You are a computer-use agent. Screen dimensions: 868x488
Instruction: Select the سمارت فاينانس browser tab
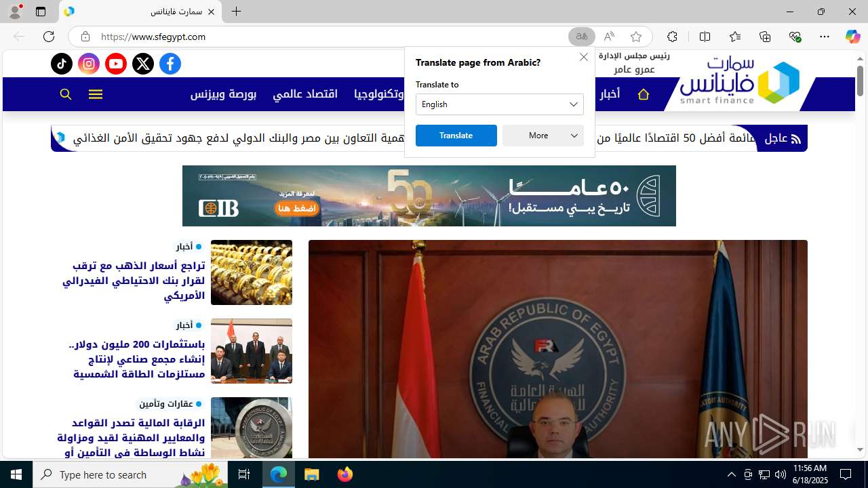141,12
